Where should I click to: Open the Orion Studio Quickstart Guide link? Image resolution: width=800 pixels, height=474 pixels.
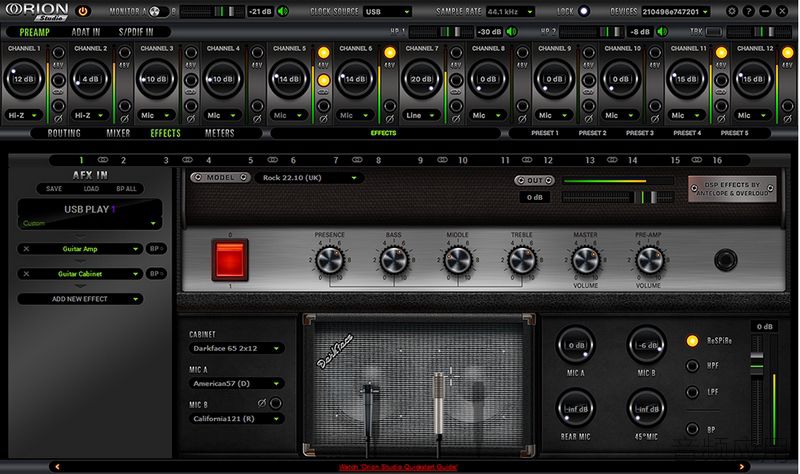(398, 467)
